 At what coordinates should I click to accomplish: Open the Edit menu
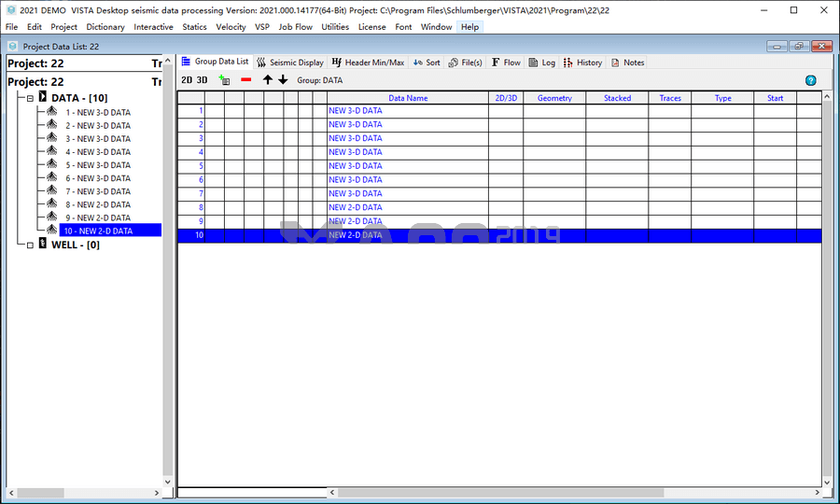pos(35,27)
